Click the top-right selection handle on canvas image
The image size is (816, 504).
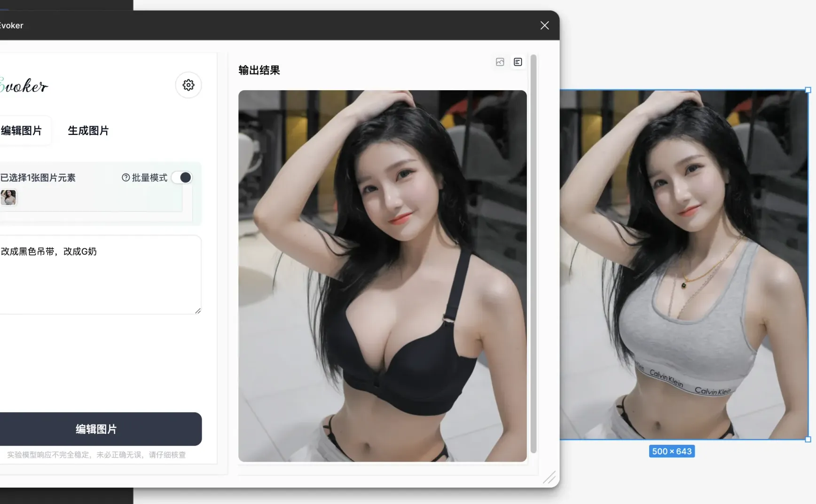tap(808, 90)
